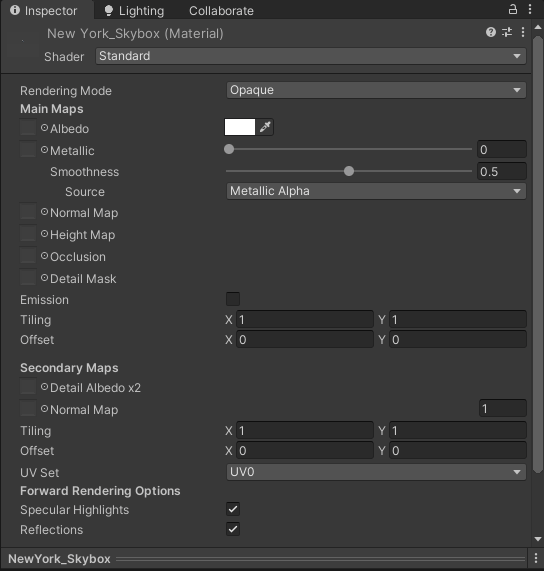Open UV Set UV0 dropdown
The image size is (544, 571).
(x=376, y=472)
